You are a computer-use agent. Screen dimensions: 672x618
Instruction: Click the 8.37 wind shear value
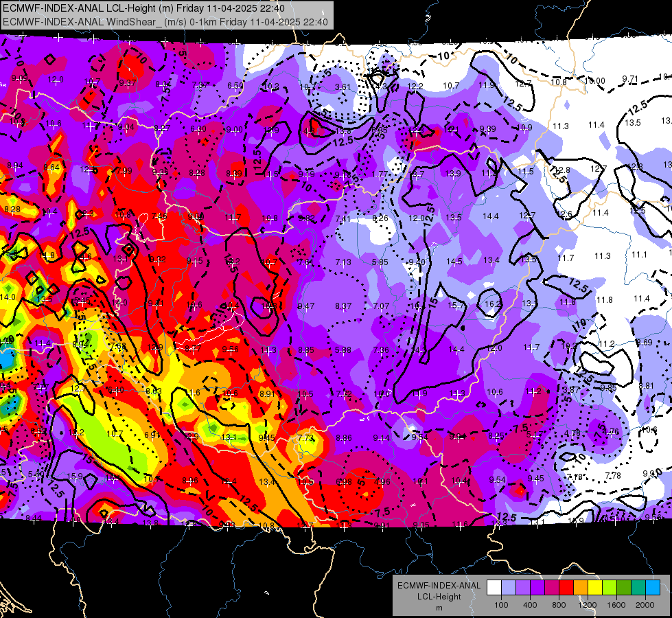coord(343,306)
